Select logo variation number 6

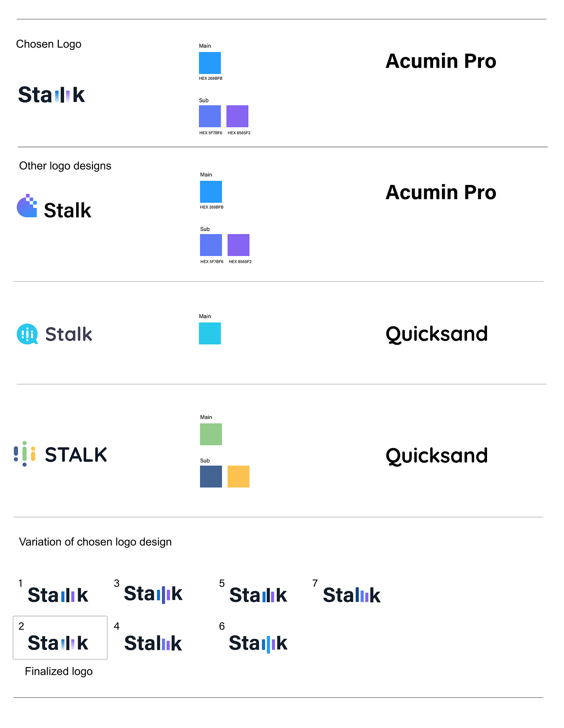pos(258,643)
